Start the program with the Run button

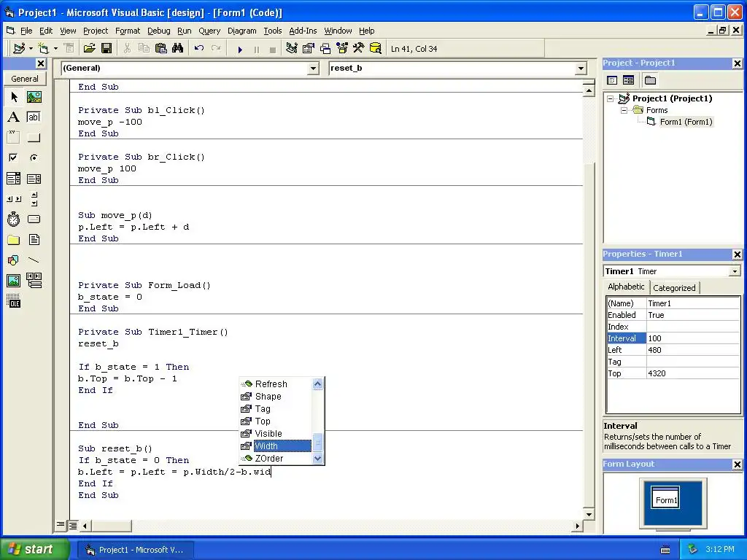point(240,49)
